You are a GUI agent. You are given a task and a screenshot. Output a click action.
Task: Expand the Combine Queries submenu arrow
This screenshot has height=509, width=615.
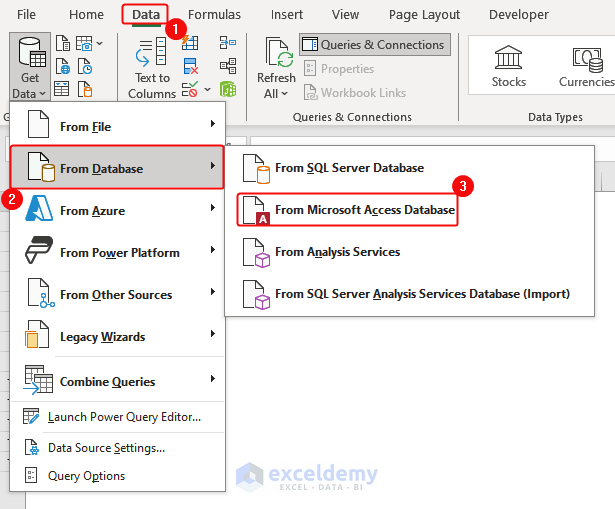pos(213,378)
